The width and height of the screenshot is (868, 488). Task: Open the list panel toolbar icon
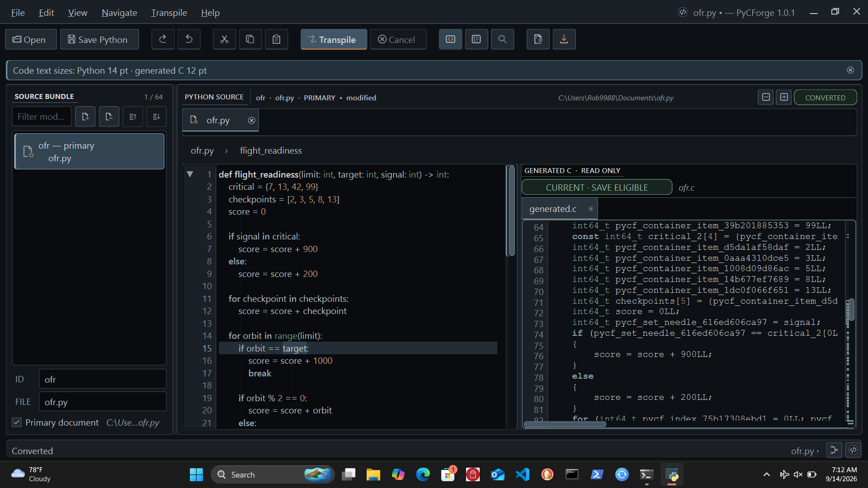pos(476,39)
